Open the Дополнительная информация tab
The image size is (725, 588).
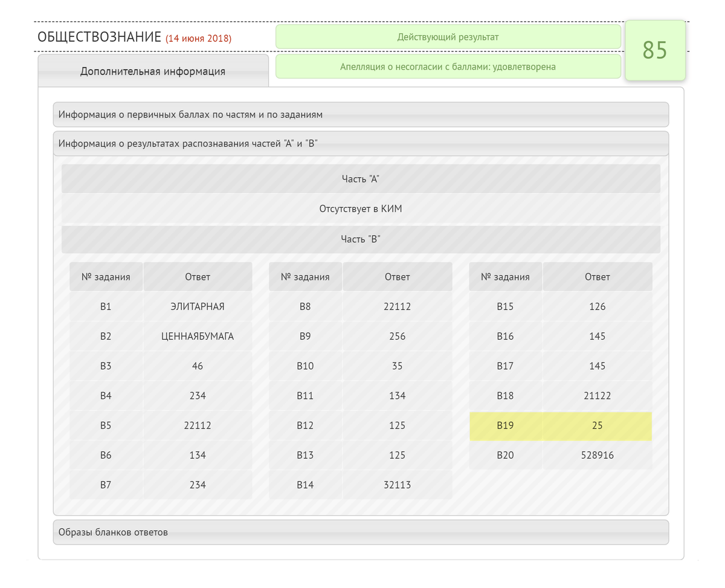coord(153,71)
